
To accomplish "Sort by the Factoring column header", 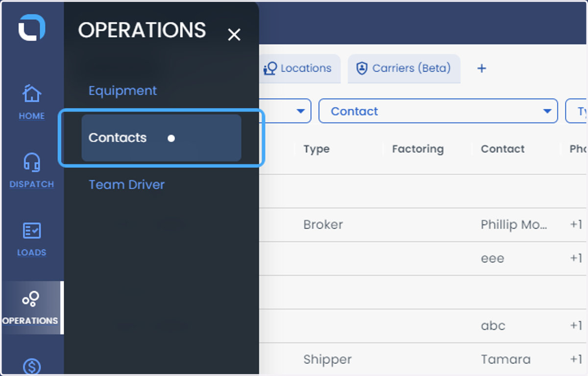I will coord(418,149).
